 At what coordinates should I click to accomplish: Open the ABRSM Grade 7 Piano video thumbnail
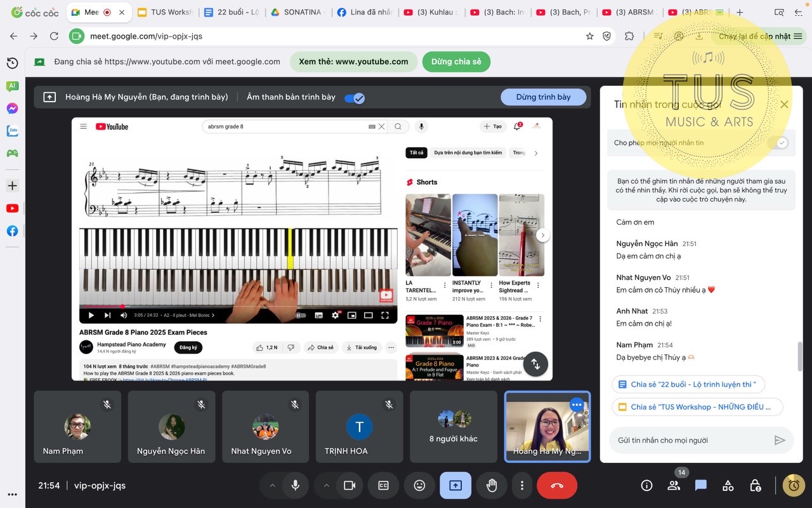(x=435, y=331)
